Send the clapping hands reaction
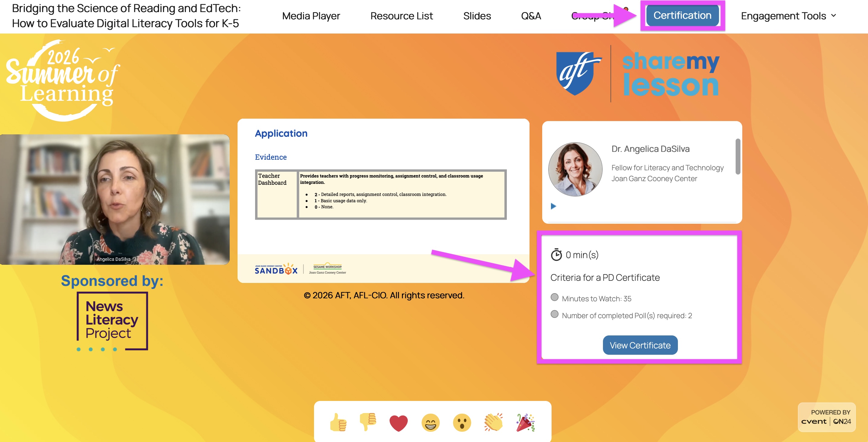 pos(494,422)
